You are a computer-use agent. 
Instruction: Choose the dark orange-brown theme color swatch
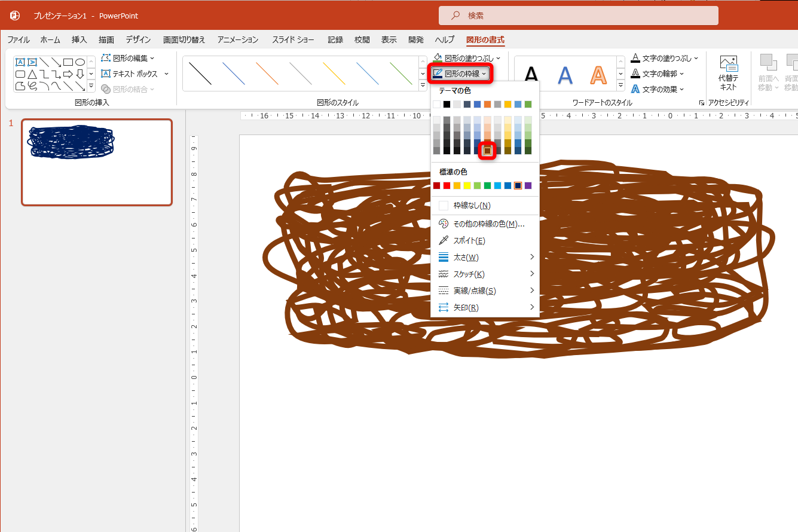point(488,151)
